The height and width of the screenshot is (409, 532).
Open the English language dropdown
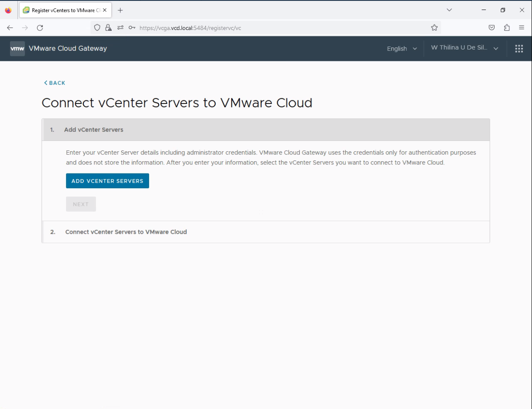[402, 49]
